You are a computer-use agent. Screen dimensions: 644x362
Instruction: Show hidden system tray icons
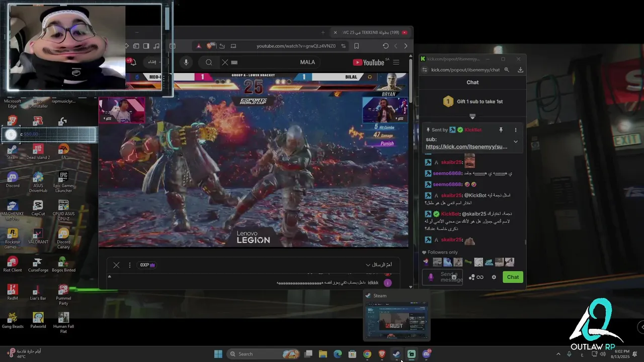[x=558, y=354]
